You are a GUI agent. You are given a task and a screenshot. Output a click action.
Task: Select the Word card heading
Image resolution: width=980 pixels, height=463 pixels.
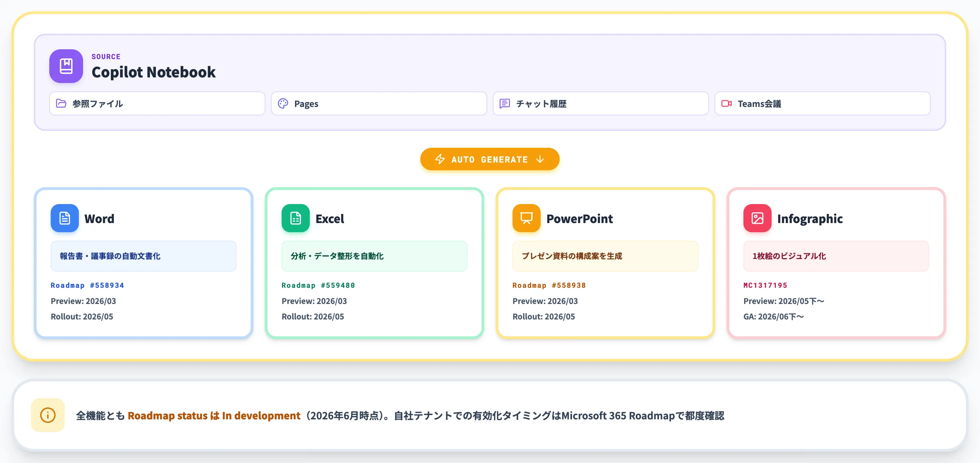point(99,218)
